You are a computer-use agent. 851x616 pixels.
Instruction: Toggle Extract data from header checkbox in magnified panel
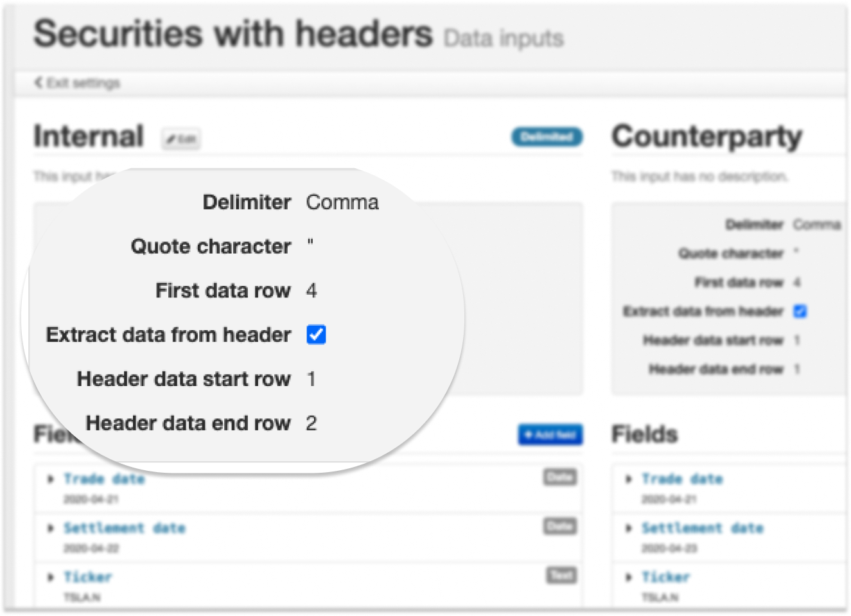pyautogui.click(x=316, y=335)
